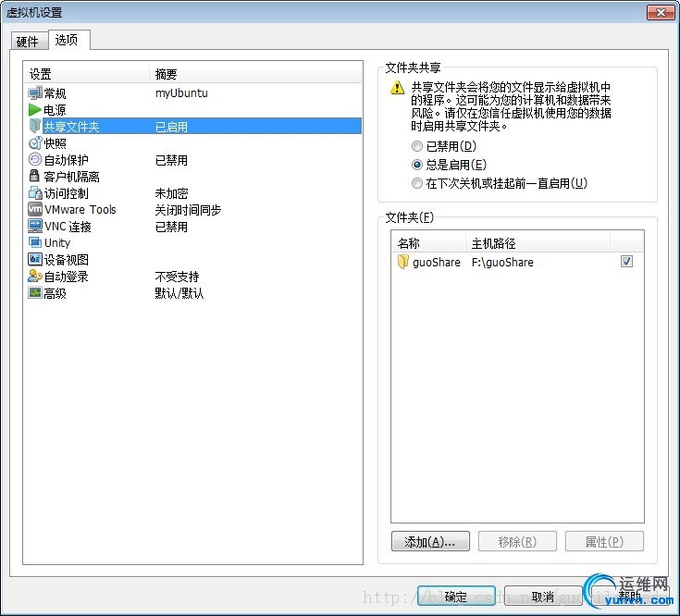Select the 自动登录 settings row

point(193,277)
